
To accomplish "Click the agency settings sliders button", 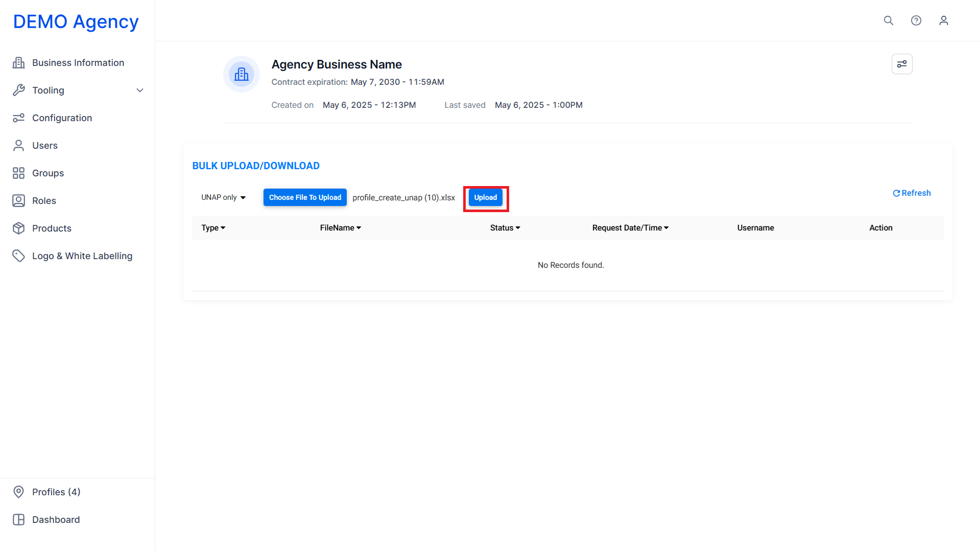I will (902, 64).
